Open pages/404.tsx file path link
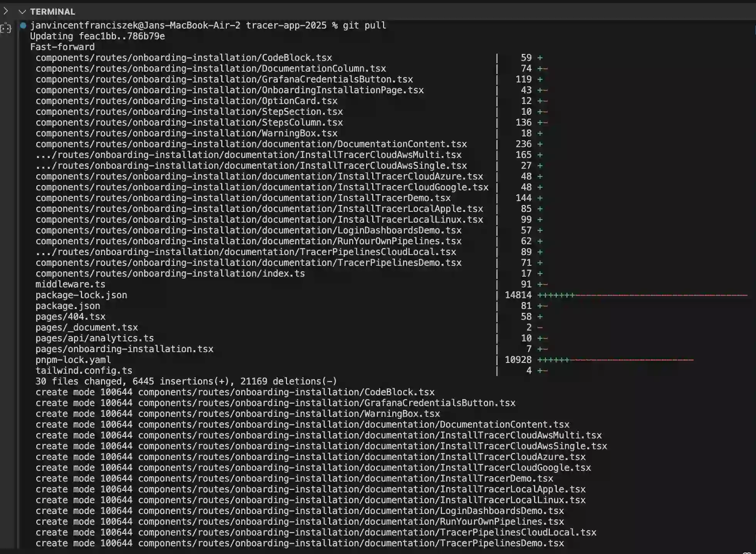This screenshot has width=756, height=554. tap(70, 317)
